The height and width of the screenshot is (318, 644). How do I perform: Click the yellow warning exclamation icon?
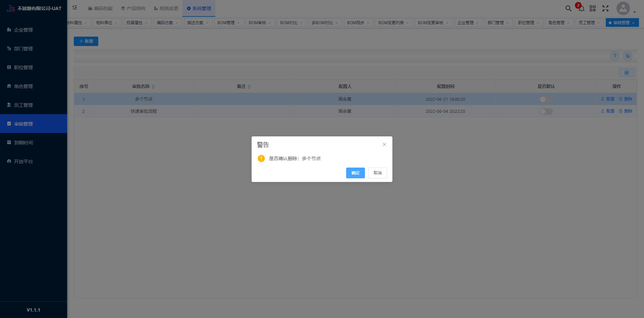click(x=261, y=158)
